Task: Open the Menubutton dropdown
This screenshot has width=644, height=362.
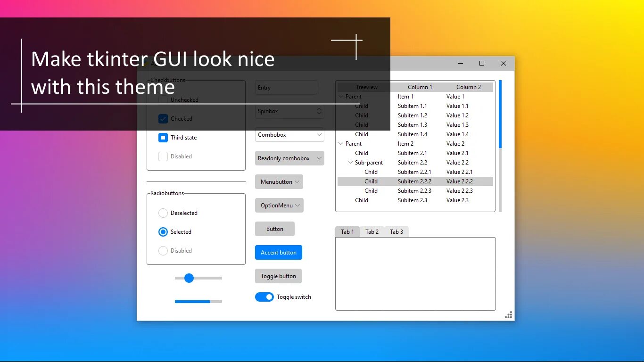Action: (x=279, y=182)
